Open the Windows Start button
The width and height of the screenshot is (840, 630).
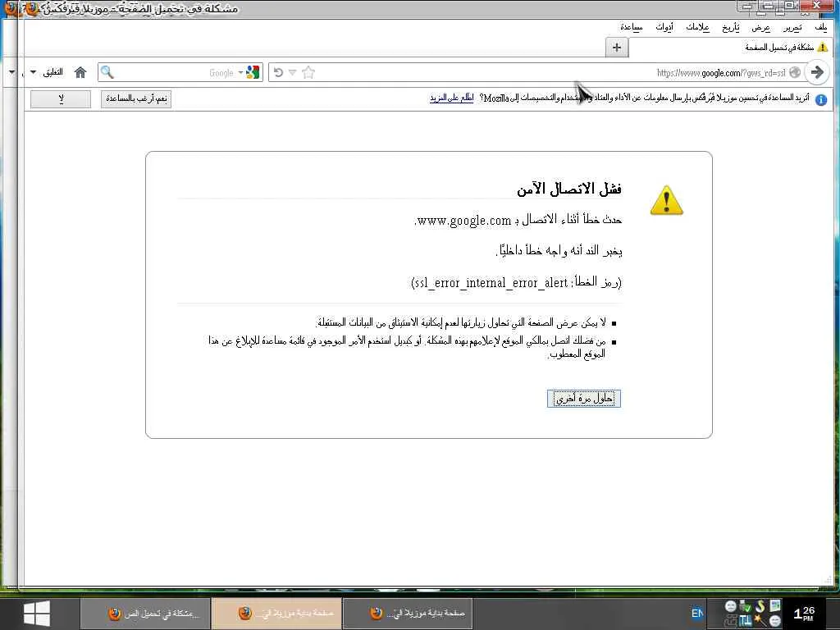(x=37, y=614)
